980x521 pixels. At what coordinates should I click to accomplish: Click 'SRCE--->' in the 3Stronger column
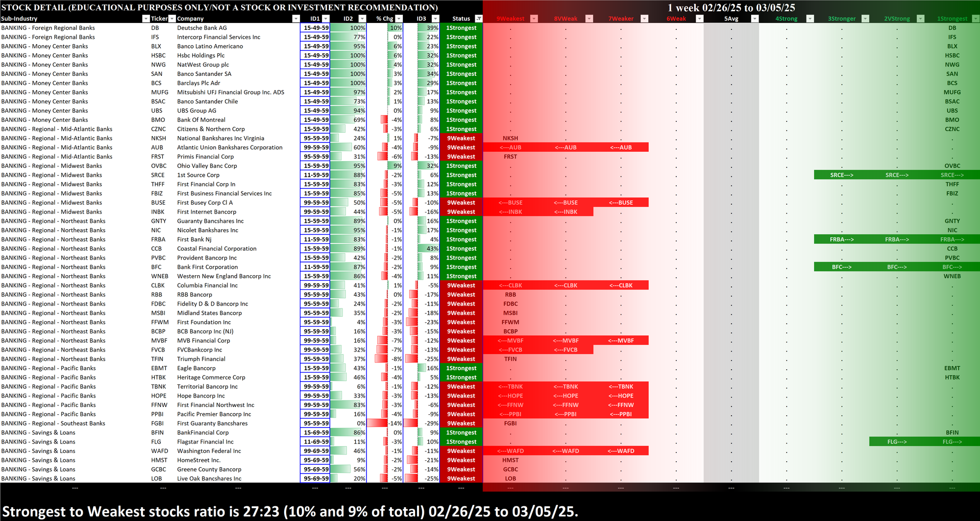842,175
